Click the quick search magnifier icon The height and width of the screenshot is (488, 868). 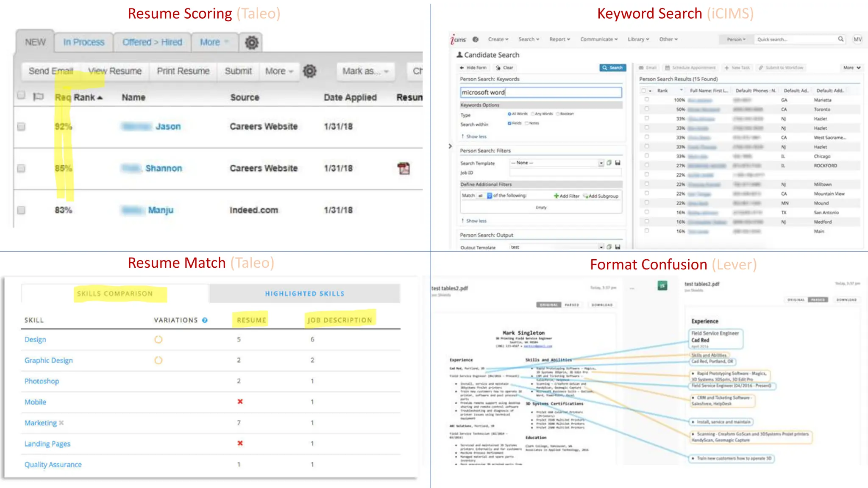(x=840, y=39)
